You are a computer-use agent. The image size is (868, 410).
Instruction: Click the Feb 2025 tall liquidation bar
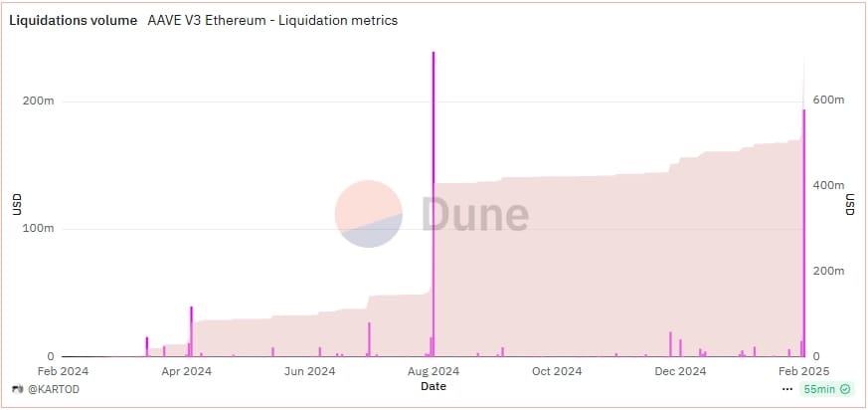tap(803, 229)
